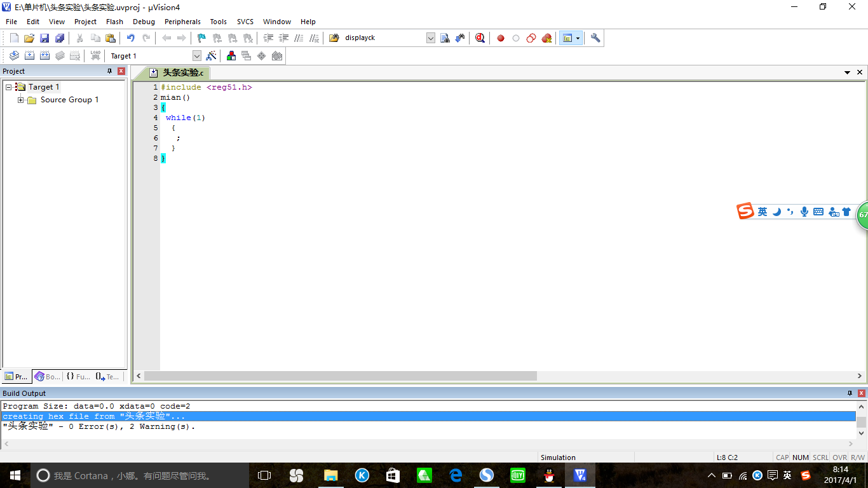Viewport: 868px width, 488px height.
Task: Open the Project menu
Action: coord(85,22)
